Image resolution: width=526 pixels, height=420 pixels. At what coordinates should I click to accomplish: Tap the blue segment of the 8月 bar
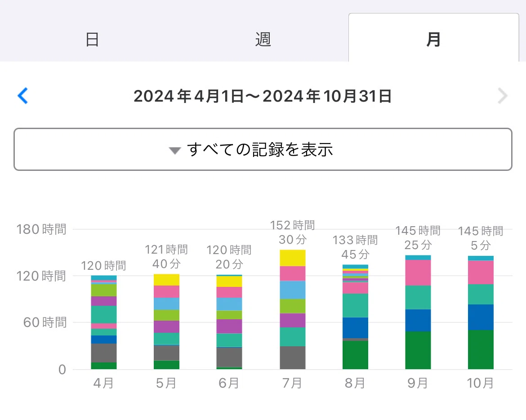click(x=355, y=328)
